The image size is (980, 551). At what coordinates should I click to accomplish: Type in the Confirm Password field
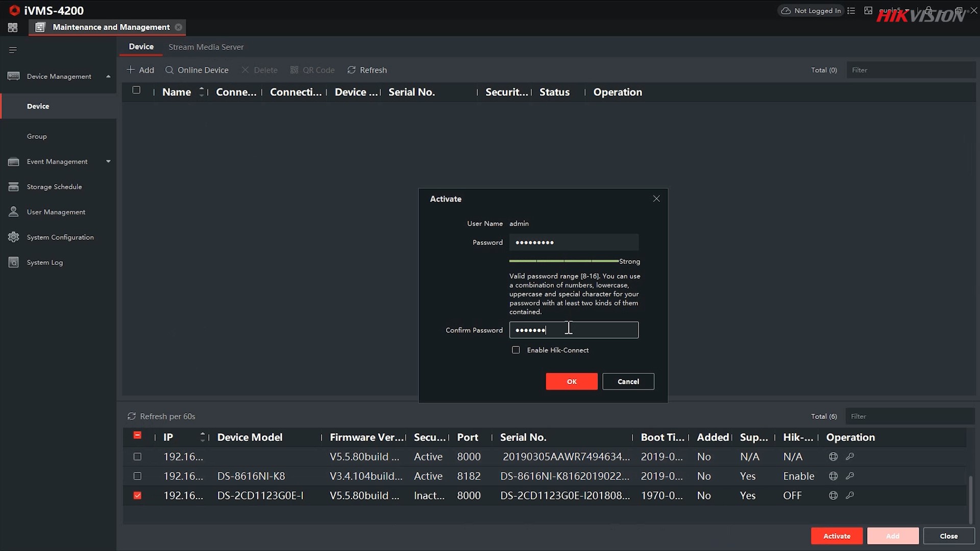coord(574,330)
